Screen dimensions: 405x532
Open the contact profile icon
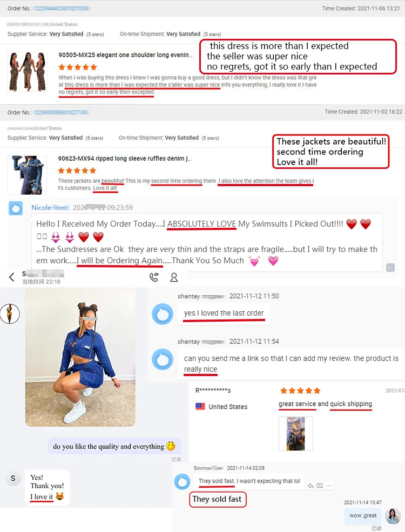tap(174, 277)
